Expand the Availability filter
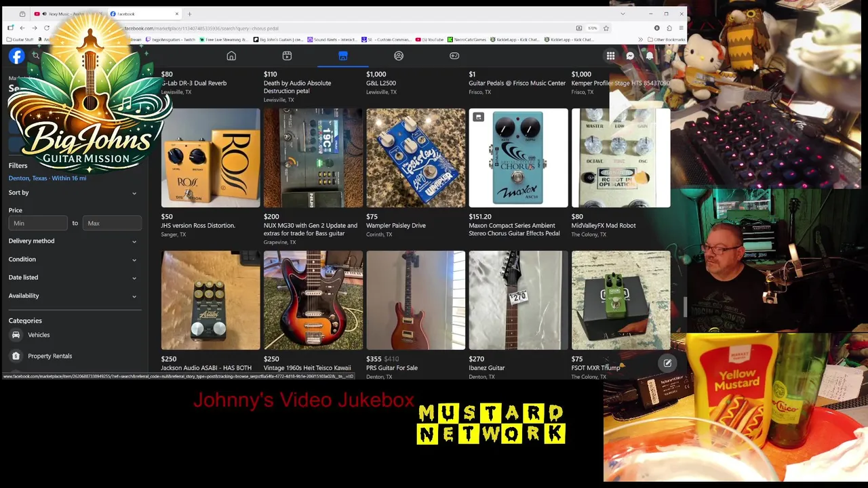Screen dimensions: 868x488 tap(75, 296)
